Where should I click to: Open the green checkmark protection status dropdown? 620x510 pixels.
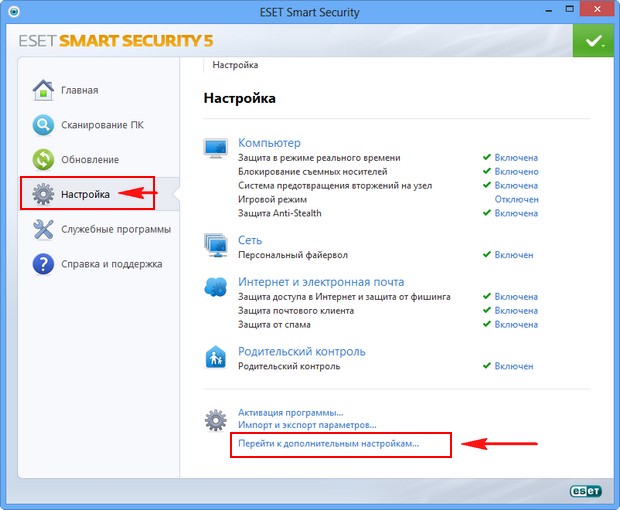(x=593, y=40)
